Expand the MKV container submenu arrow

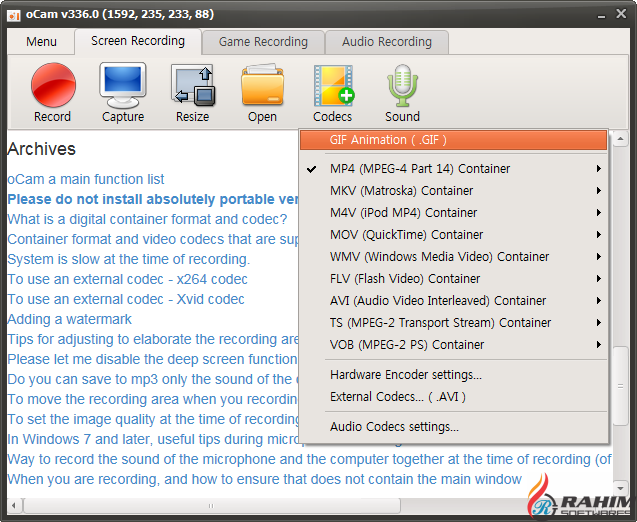click(x=599, y=191)
